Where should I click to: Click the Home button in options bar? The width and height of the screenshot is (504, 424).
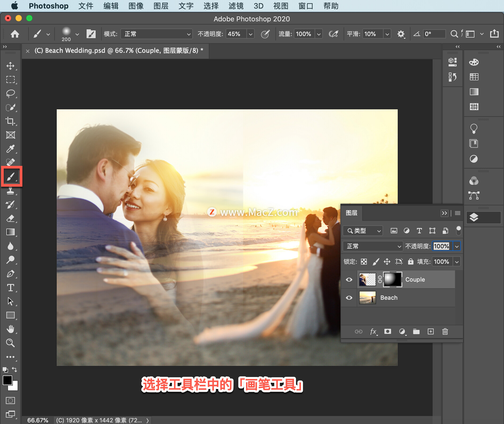click(x=15, y=34)
